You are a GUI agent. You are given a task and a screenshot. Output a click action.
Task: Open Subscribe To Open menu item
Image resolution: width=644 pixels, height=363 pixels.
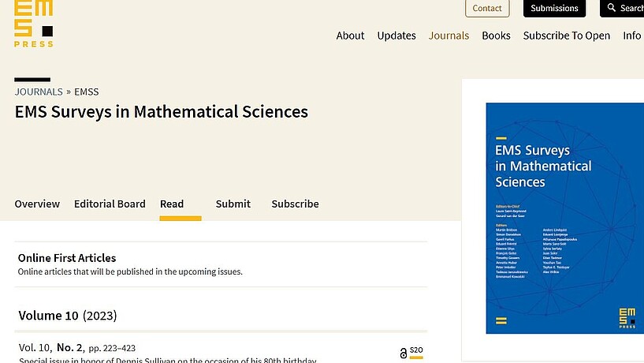tap(567, 36)
